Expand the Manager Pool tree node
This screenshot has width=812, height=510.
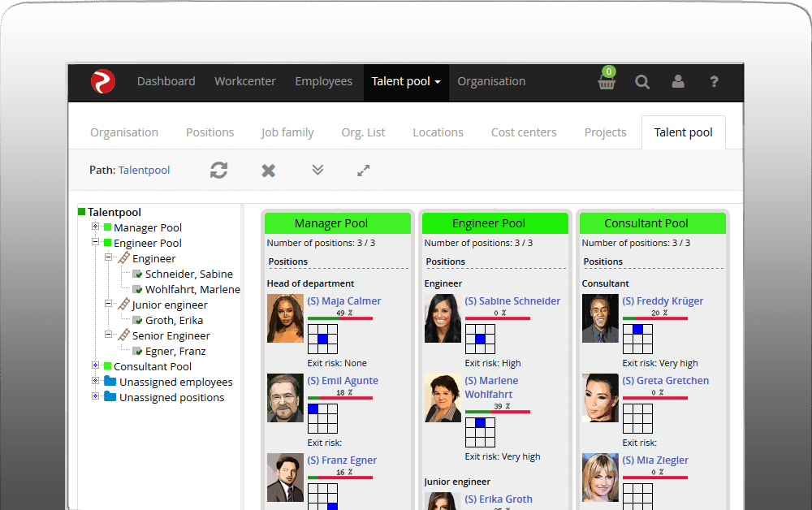[95, 227]
